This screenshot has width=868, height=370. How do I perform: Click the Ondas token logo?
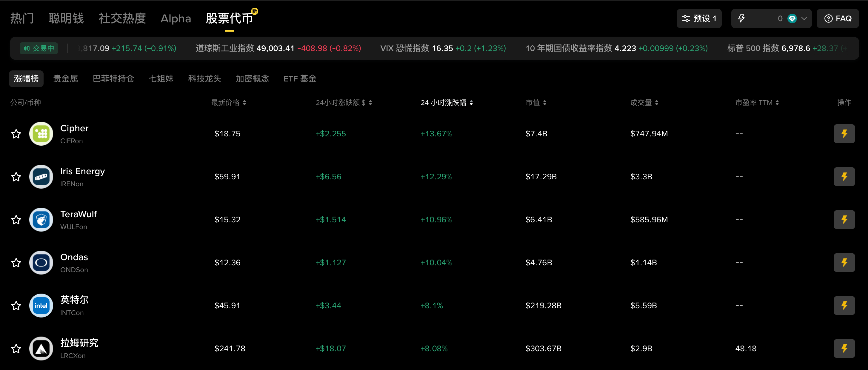[x=41, y=263]
